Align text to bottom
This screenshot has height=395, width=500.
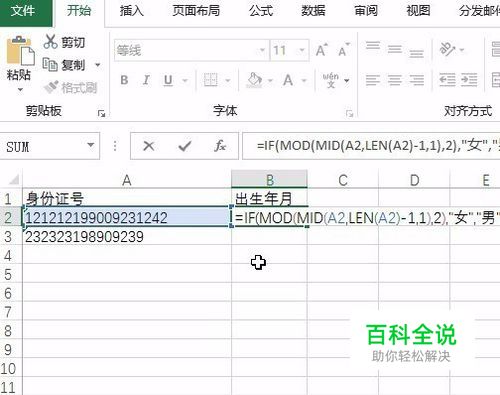tap(417, 53)
